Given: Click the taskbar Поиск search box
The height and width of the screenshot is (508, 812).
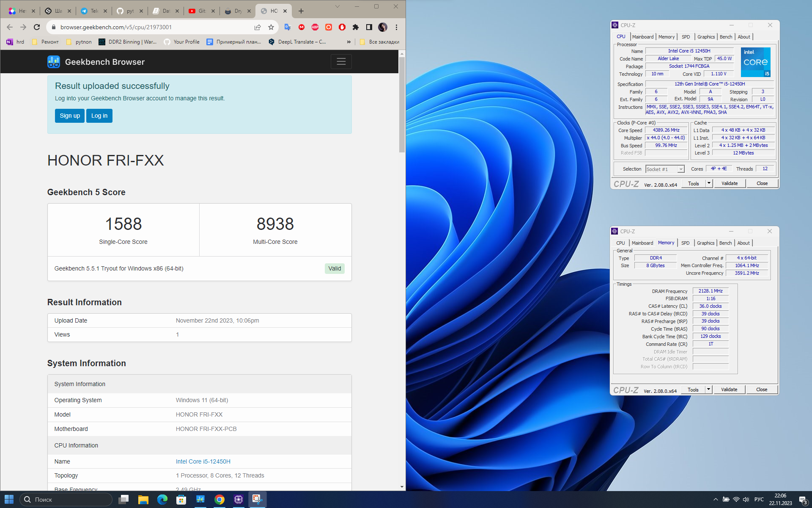Looking at the screenshot, I should click(66, 500).
